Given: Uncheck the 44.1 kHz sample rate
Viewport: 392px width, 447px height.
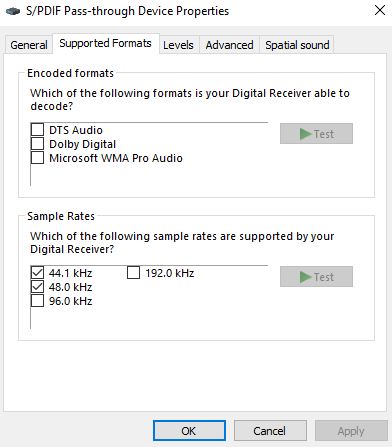Looking at the screenshot, I should pyautogui.click(x=37, y=272).
